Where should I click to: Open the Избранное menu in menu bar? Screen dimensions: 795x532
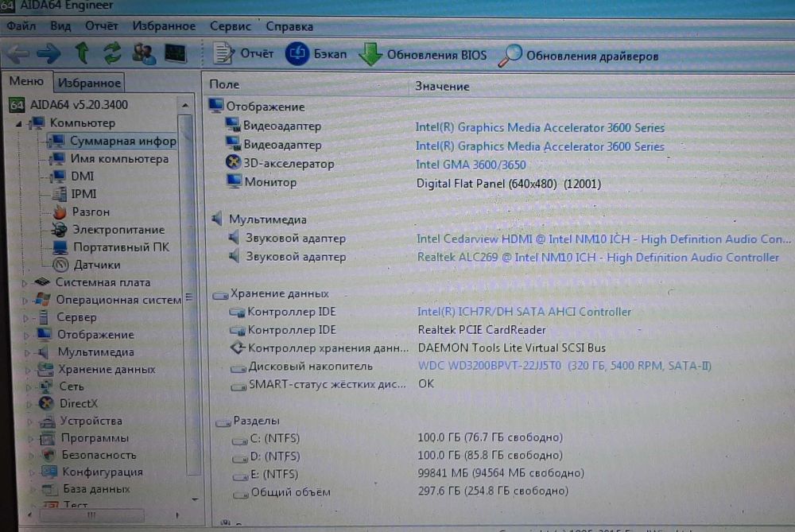click(x=164, y=26)
